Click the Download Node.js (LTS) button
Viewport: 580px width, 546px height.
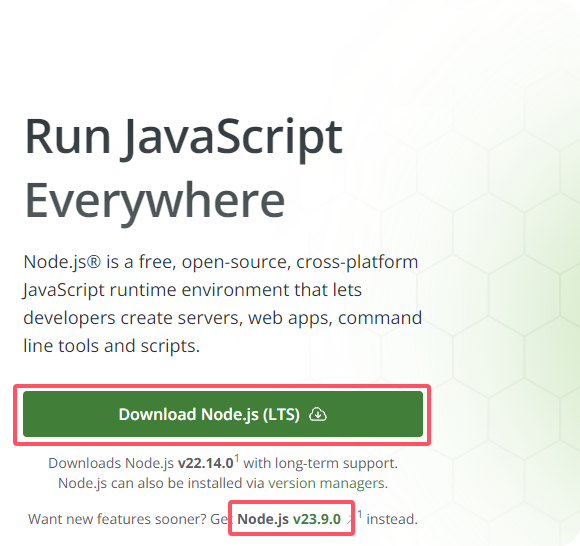click(223, 414)
